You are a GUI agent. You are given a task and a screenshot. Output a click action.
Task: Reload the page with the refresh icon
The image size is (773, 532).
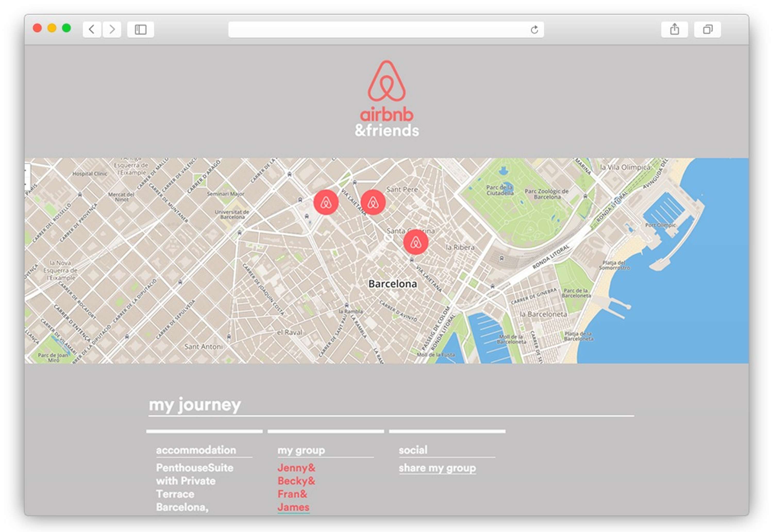(x=534, y=30)
